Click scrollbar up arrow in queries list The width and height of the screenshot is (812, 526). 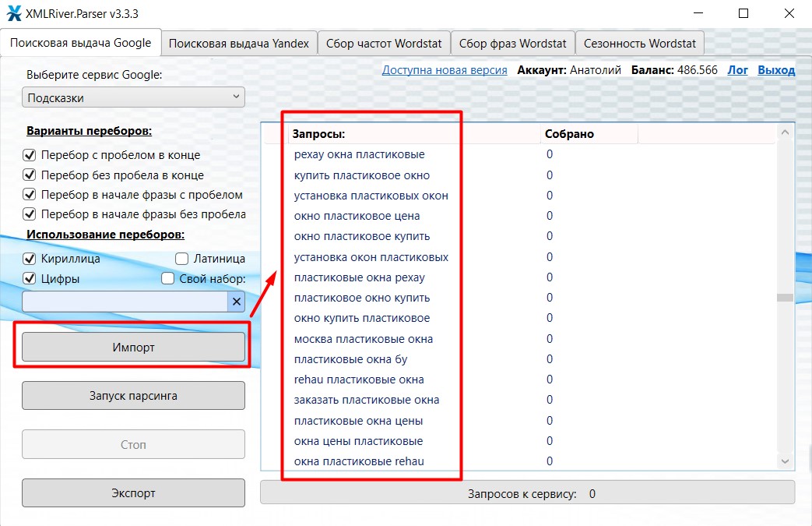[785, 134]
